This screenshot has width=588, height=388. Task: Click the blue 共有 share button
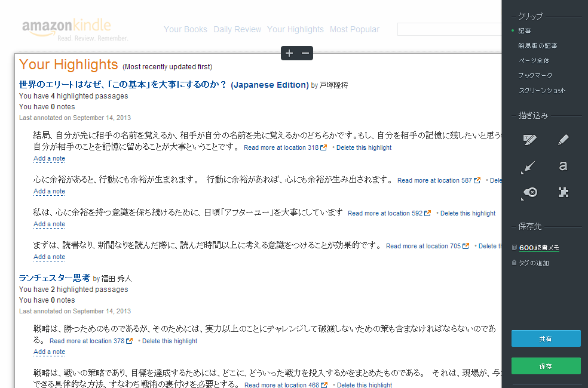point(546,338)
